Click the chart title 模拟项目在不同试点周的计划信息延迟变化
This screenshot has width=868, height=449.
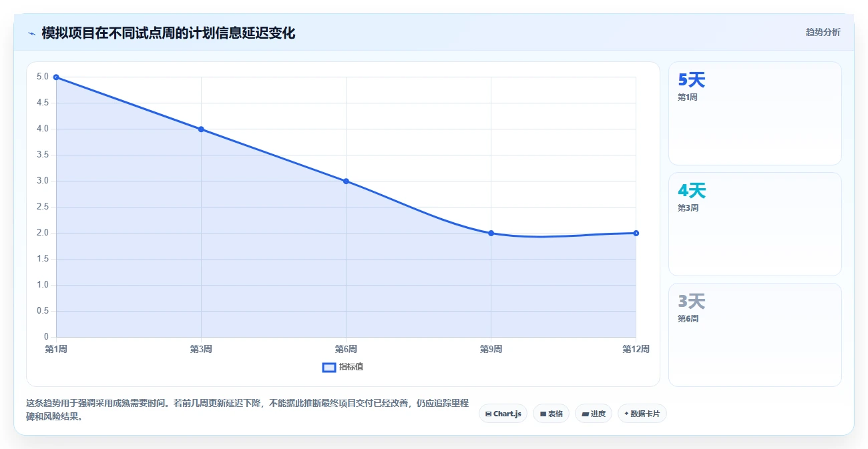168,33
